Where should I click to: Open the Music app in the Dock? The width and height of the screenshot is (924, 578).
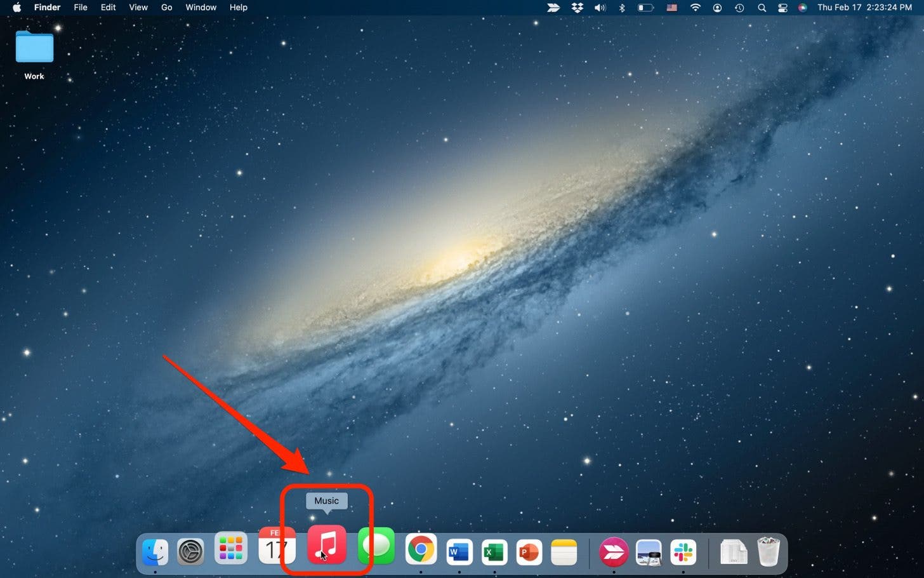327,545
